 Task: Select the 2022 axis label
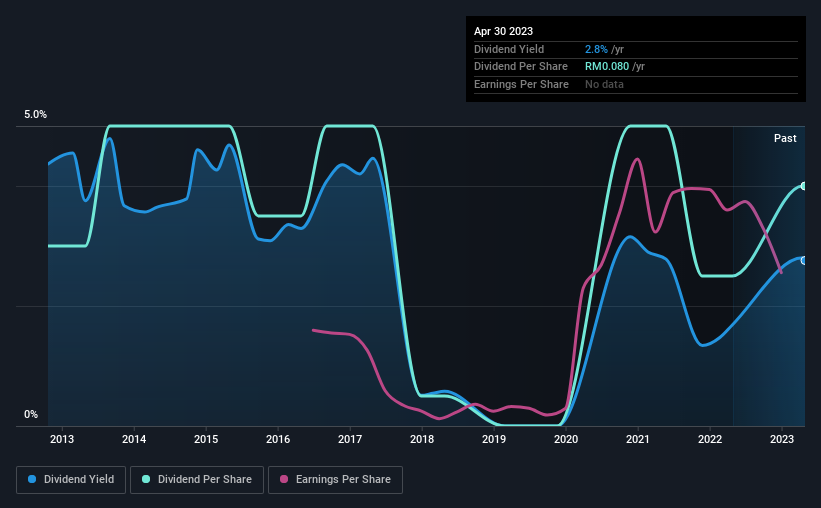tap(710, 439)
